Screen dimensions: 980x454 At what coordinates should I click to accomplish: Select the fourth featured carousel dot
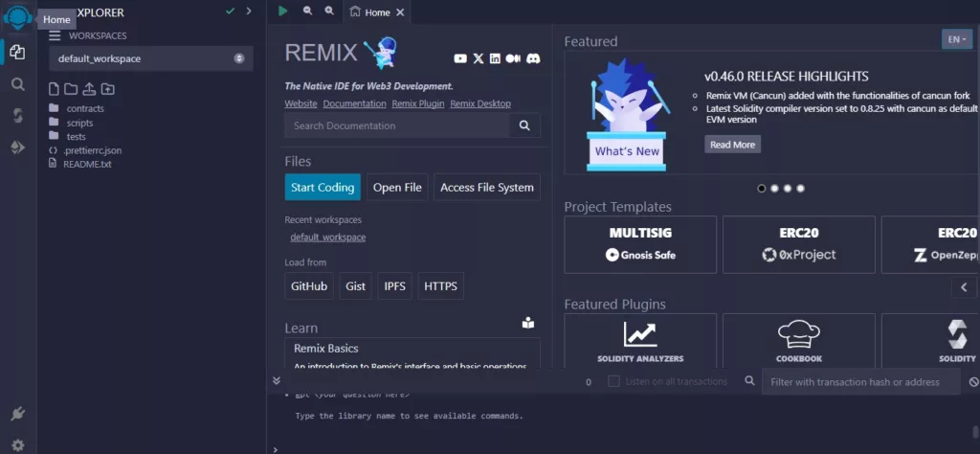click(x=801, y=189)
